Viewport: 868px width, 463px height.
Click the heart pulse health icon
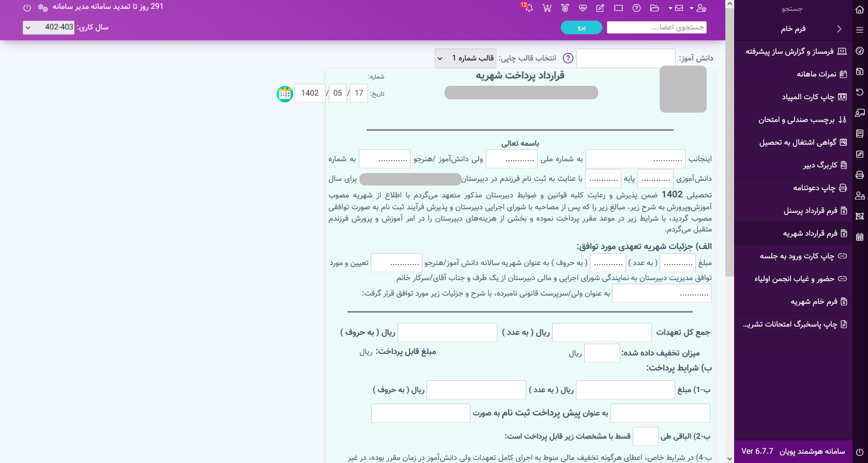(x=583, y=8)
